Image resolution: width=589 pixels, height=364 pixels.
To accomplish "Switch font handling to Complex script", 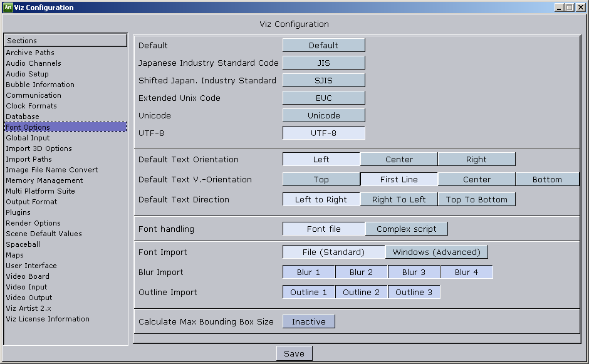I will pos(406,229).
